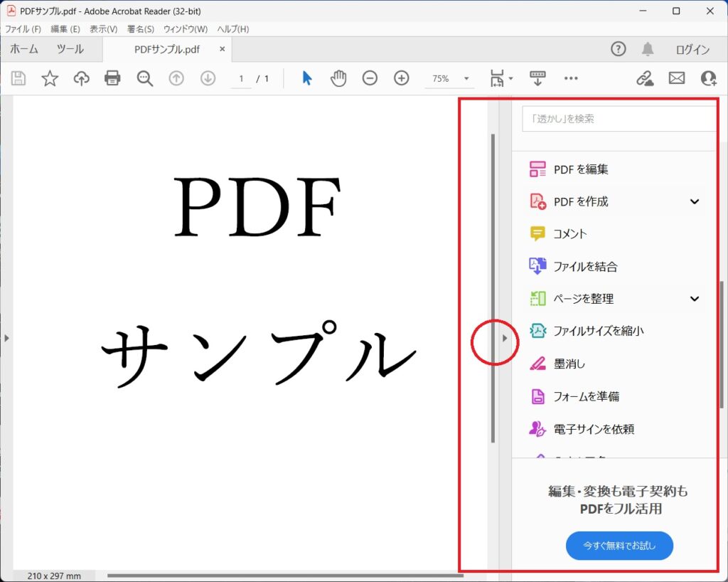Screen dimensions: 728x582
Task: Click the Save file floppy disk icon
Action: coord(18,78)
